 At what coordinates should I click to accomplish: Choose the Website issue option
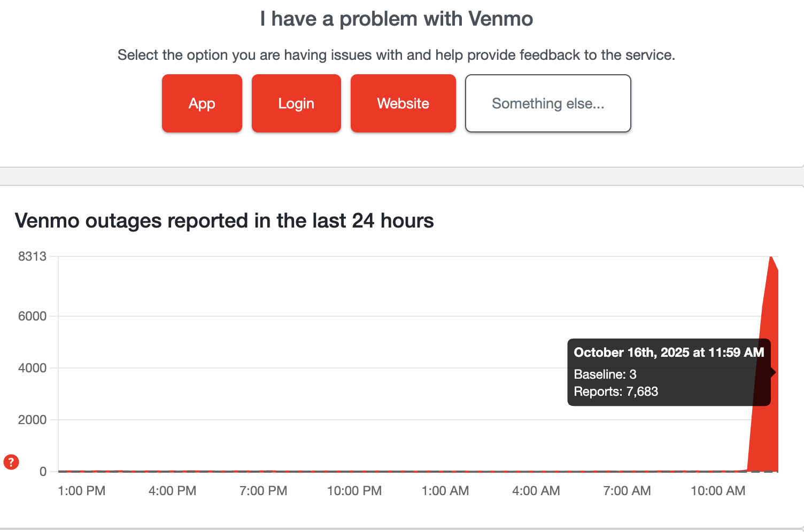pyautogui.click(x=403, y=104)
